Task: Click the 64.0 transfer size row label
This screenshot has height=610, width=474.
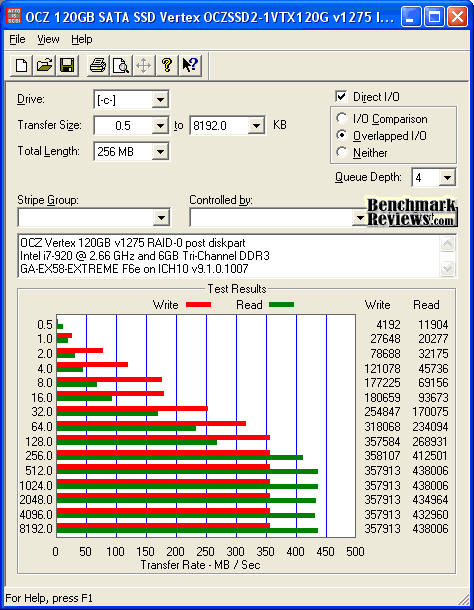Action: click(x=42, y=427)
